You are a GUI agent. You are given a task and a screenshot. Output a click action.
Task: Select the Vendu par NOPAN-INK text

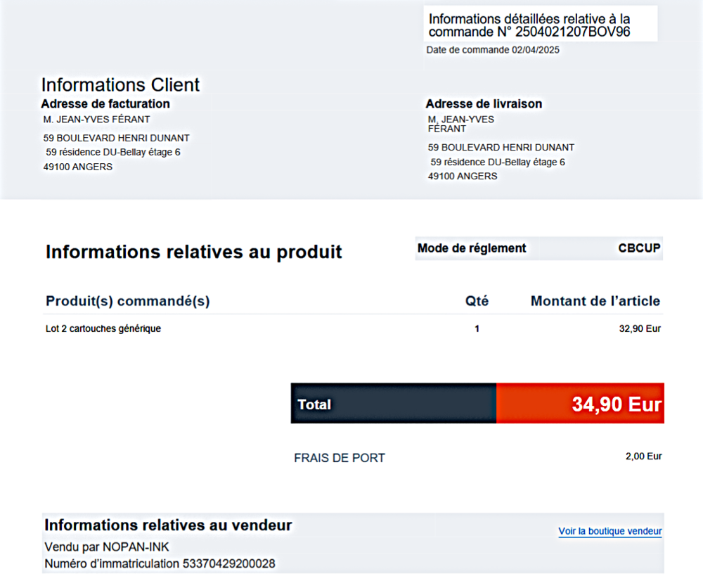tap(107, 547)
